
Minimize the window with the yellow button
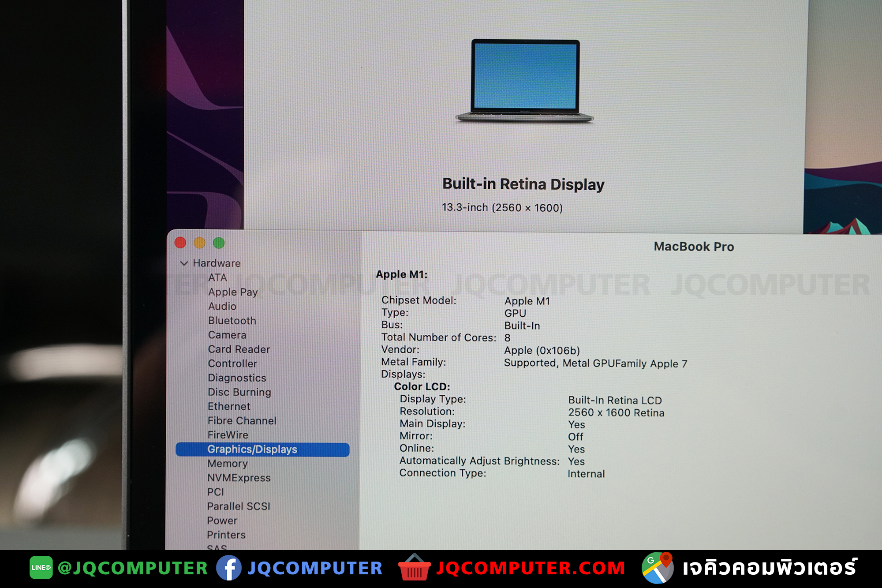[x=200, y=243]
